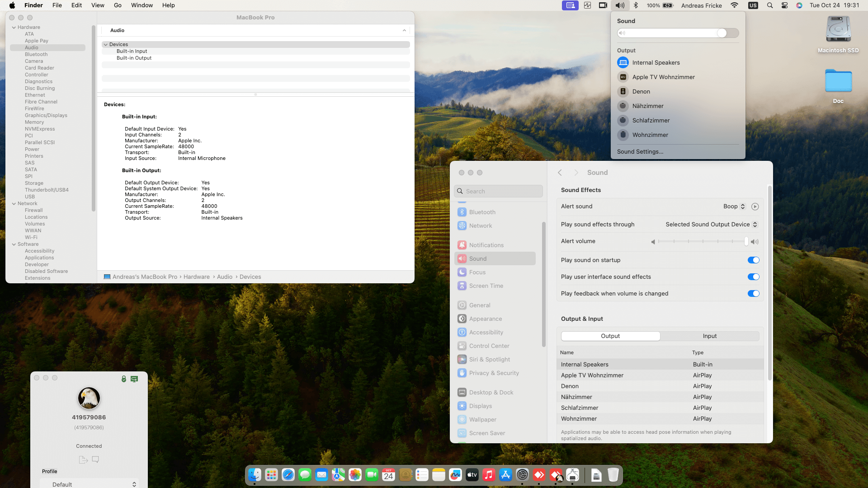Select Denon row in output devices table

click(660, 386)
